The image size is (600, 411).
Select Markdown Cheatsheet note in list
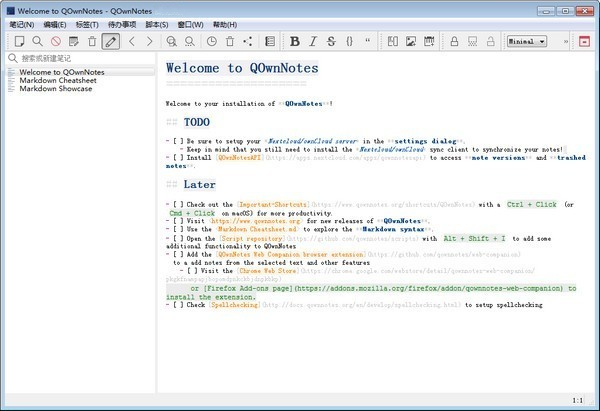60,80
